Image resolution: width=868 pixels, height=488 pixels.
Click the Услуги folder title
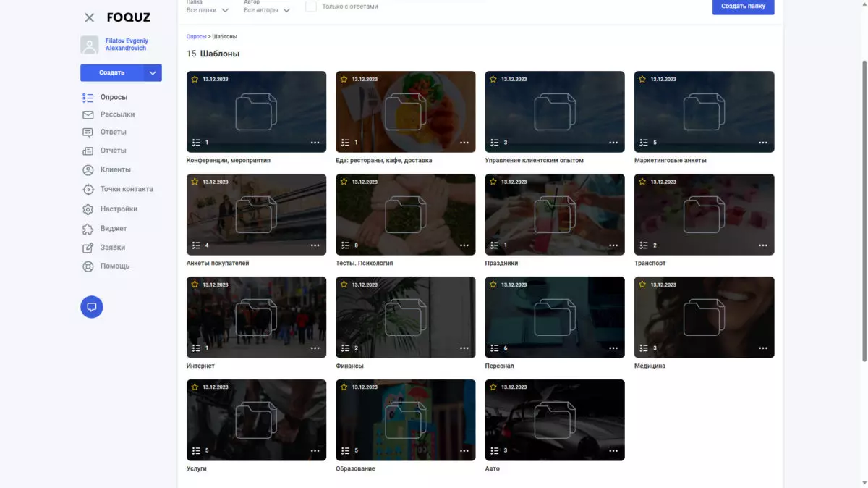197,469
